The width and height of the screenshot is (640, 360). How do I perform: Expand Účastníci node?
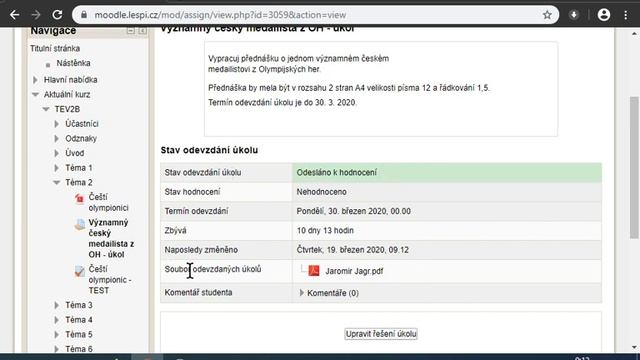tap(57, 124)
